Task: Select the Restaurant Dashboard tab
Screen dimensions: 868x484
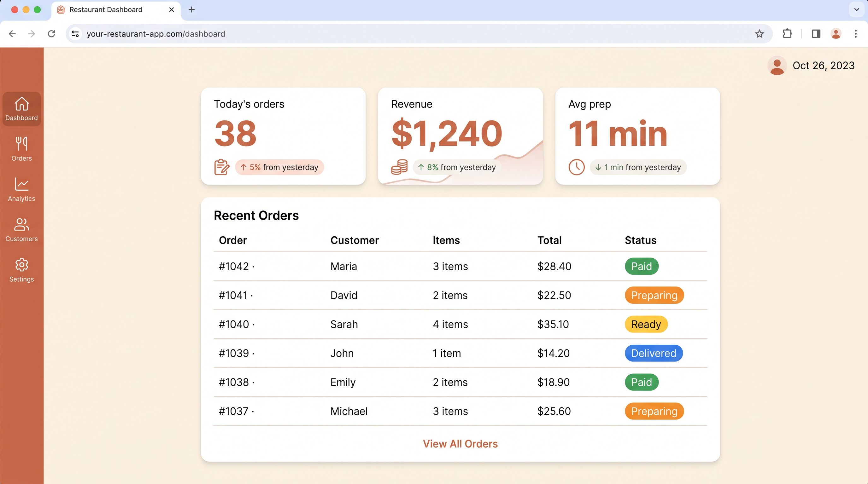Action: click(116, 10)
